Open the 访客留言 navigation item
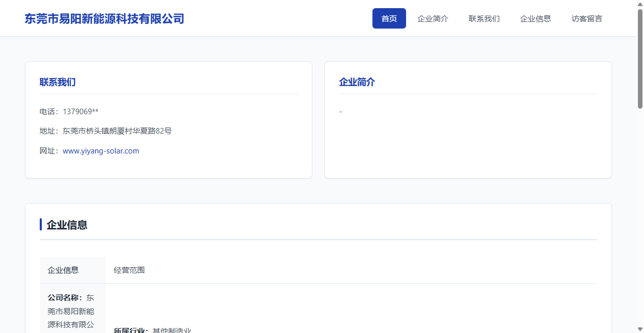644x333 pixels. coord(587,18)
